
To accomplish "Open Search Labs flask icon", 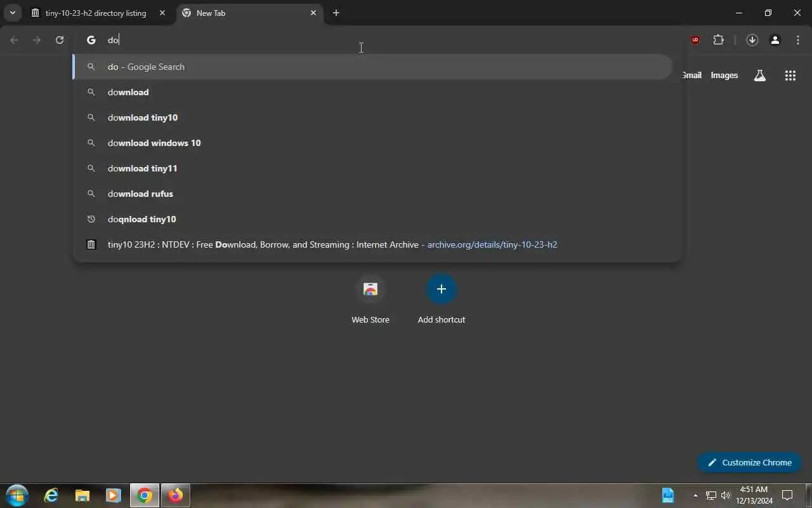I will coord(760,76).
